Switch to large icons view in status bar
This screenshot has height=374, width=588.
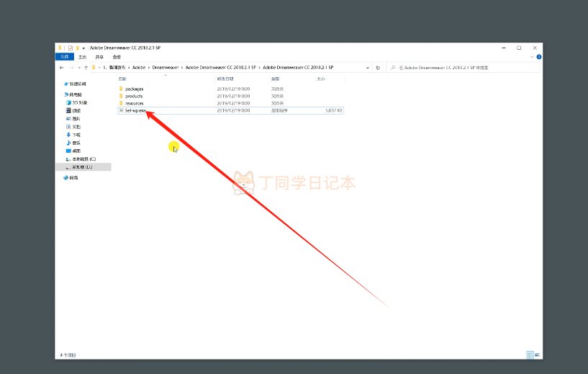[537, 355]
